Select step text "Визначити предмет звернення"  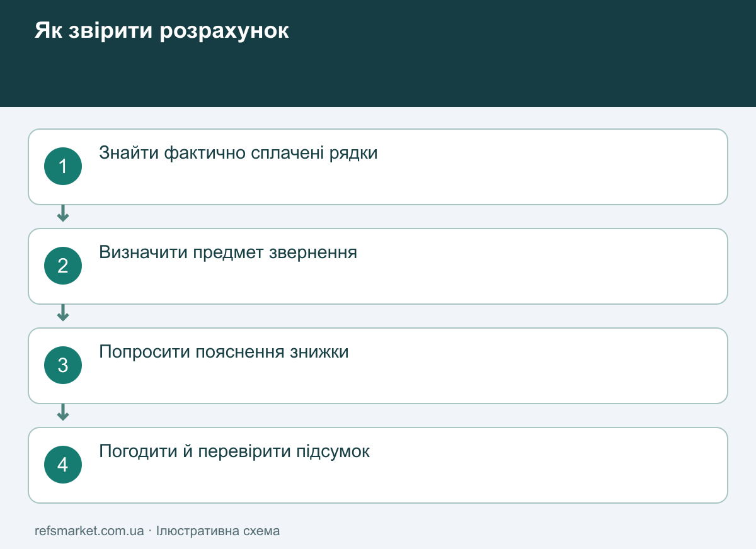coord(228,252)
